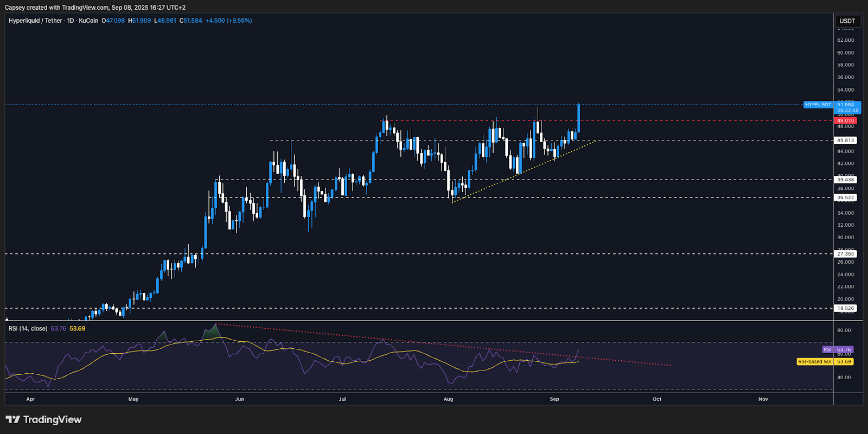Screen dimensions: 868x434
Task: Click the 36.522 support level label
Action: [x=845, y=198]
